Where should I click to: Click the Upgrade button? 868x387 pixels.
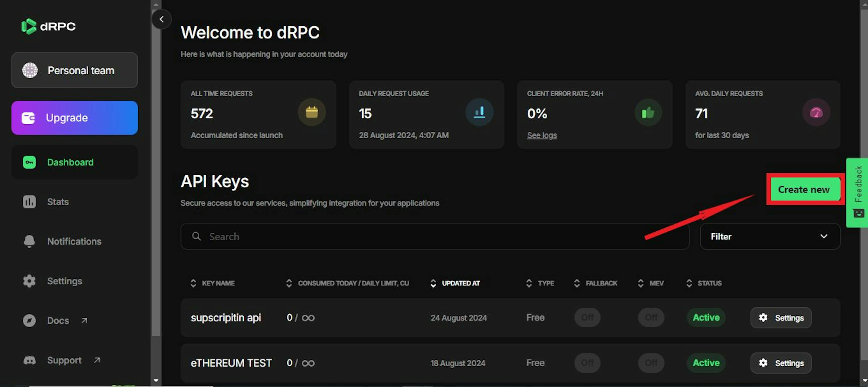(74, 118)
